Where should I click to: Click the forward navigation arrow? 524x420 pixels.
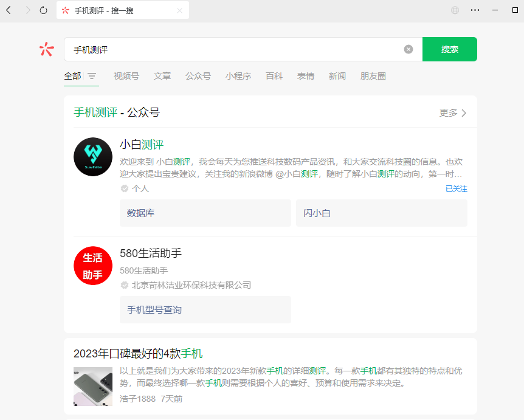click(x=28, y=10)
